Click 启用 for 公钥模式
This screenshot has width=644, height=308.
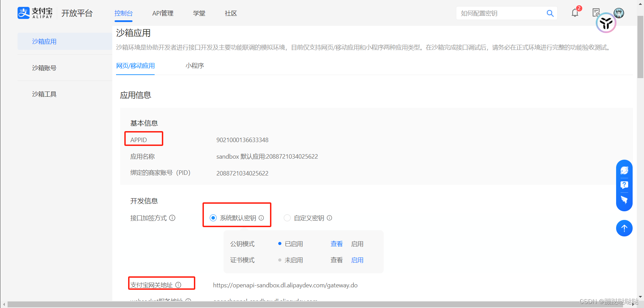point(357,244)
